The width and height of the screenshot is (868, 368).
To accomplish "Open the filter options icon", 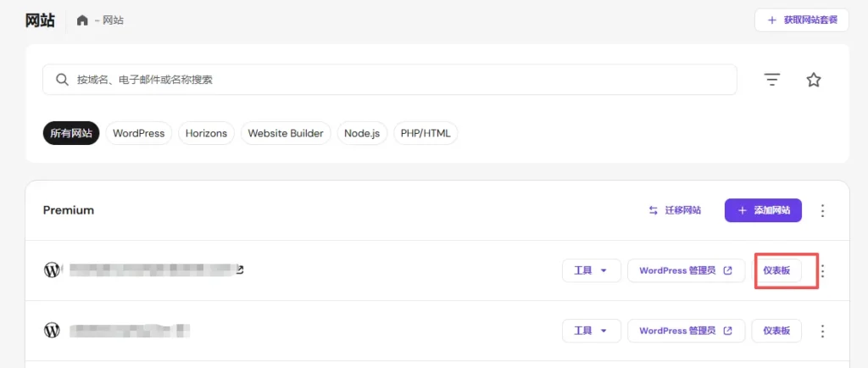I will [771, 80].
